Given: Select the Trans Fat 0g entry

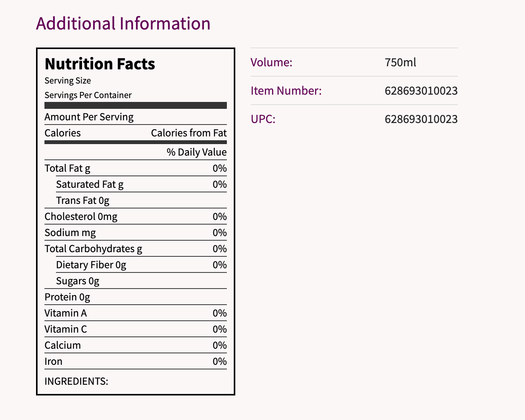Looking at the screenshot, I should click(x=83, y=201).
